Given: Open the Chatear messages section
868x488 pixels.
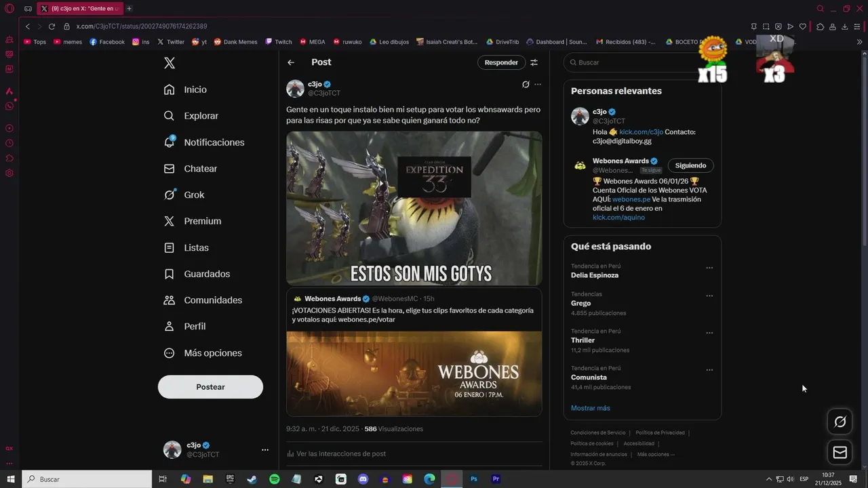Looking at the screenshot, I should [x=191, y=169].
